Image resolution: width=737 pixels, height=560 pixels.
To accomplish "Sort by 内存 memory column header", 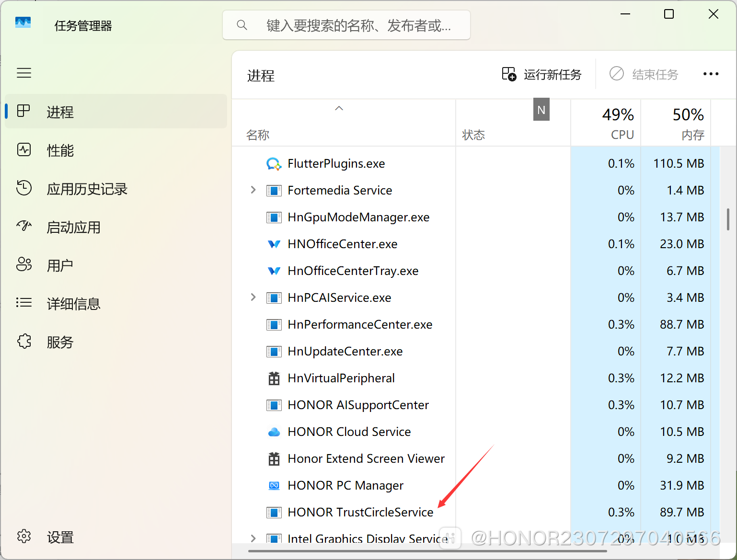I will (x=676, y=123).
